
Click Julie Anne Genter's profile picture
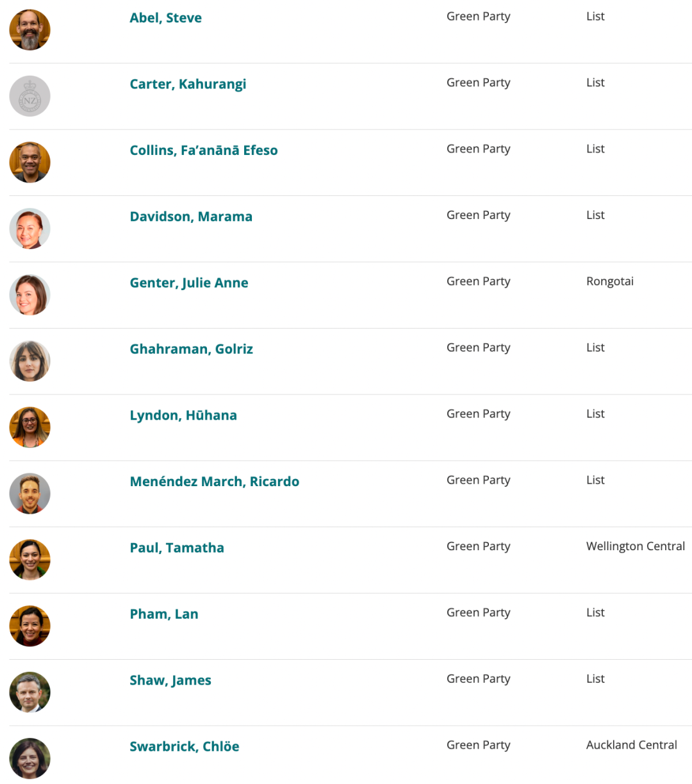click(29, 295)
